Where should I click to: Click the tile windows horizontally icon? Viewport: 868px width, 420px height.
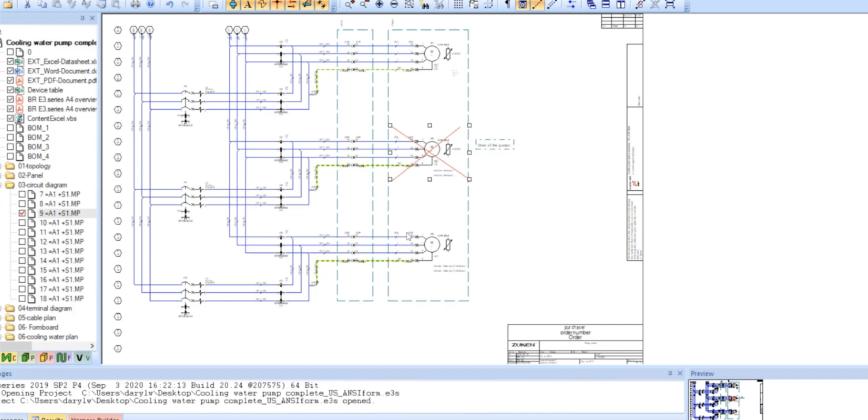(606, 5)
